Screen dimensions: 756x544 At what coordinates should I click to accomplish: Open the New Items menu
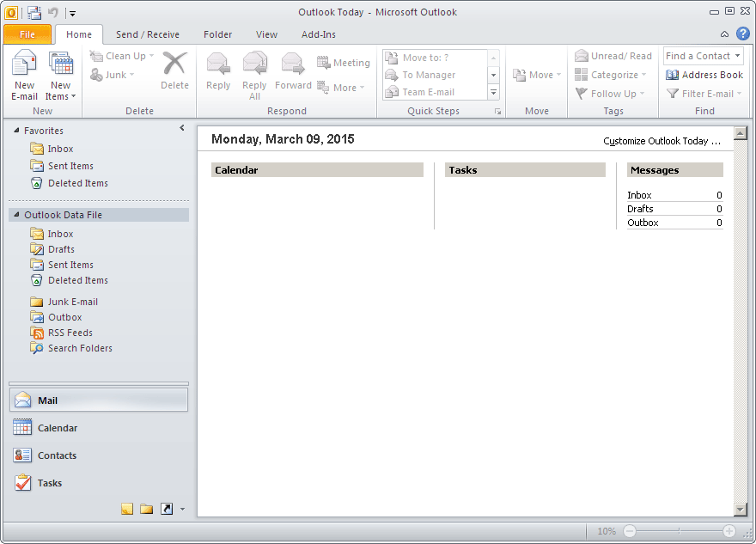click(x=60, y=76)
